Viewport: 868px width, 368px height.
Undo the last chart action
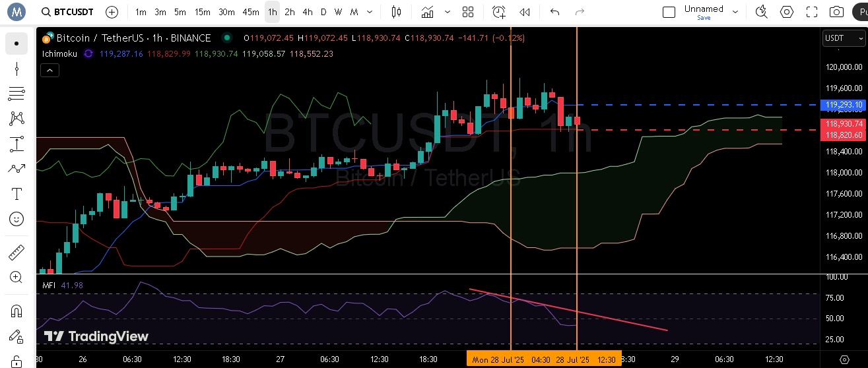[x=555, y=12]
